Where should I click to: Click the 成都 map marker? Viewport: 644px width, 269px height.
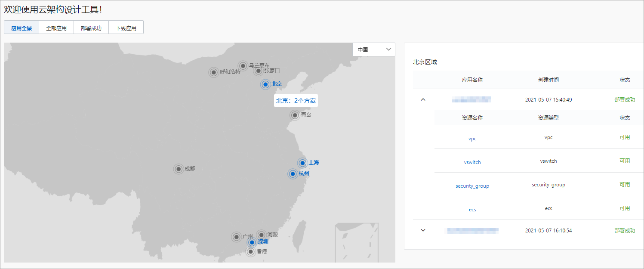179,169
